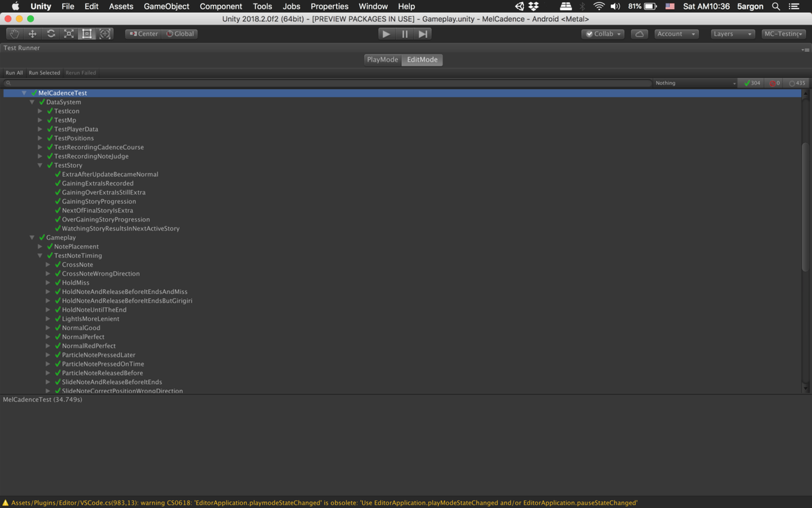Open Spotlight search icon

coord(775,6)
